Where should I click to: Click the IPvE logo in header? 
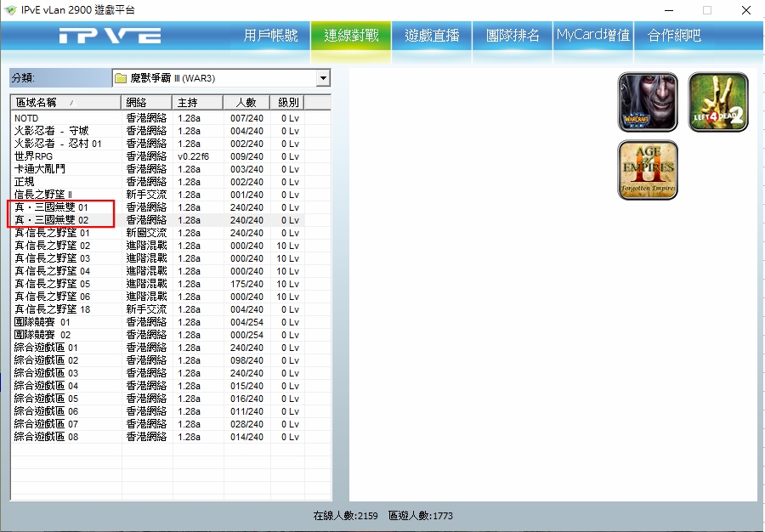(x=110, y=36)
